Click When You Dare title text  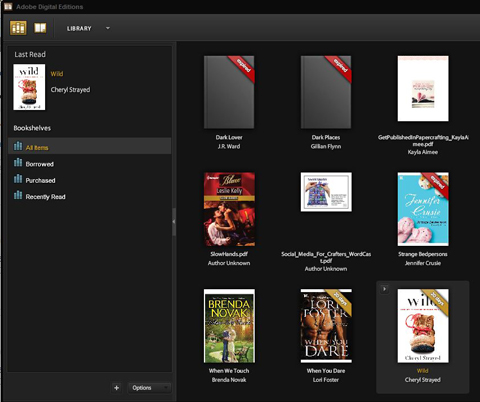[x=326, y=371]
